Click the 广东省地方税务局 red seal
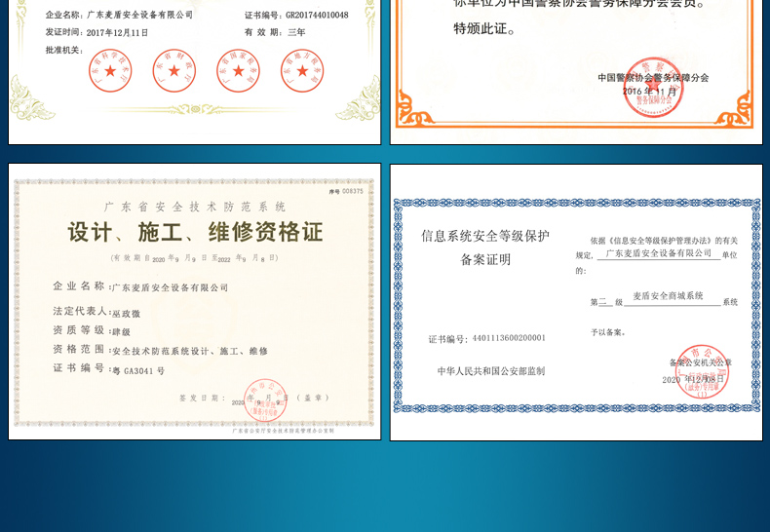This screenshot has height=532, width=770. (302, 71)
